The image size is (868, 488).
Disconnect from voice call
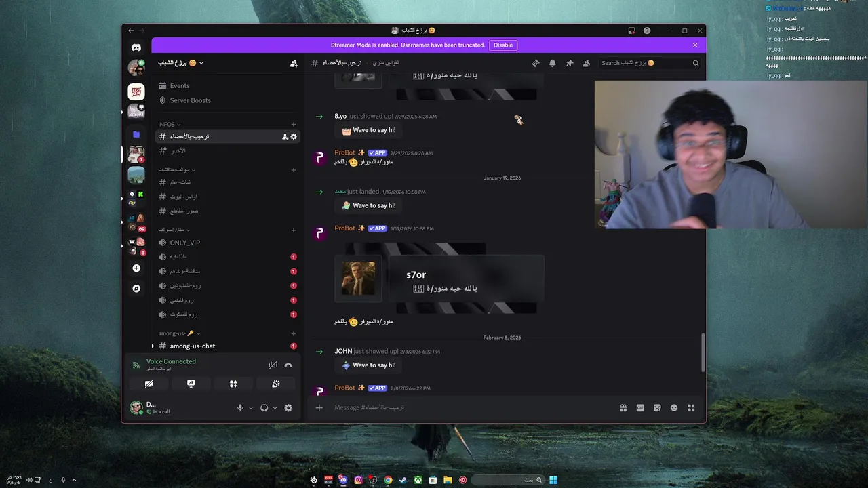point(288,365)
